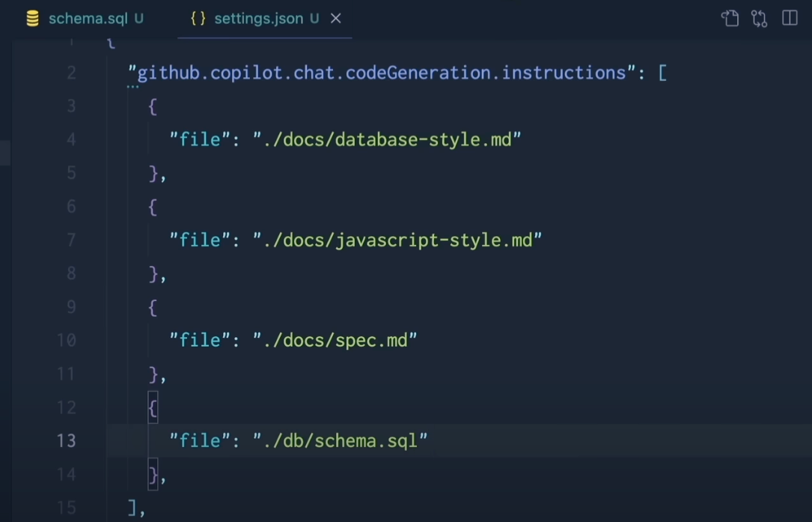Click "./db/schema.sql" path string
Viewport: 812px width, 522px height.
[x=341, y=440]
